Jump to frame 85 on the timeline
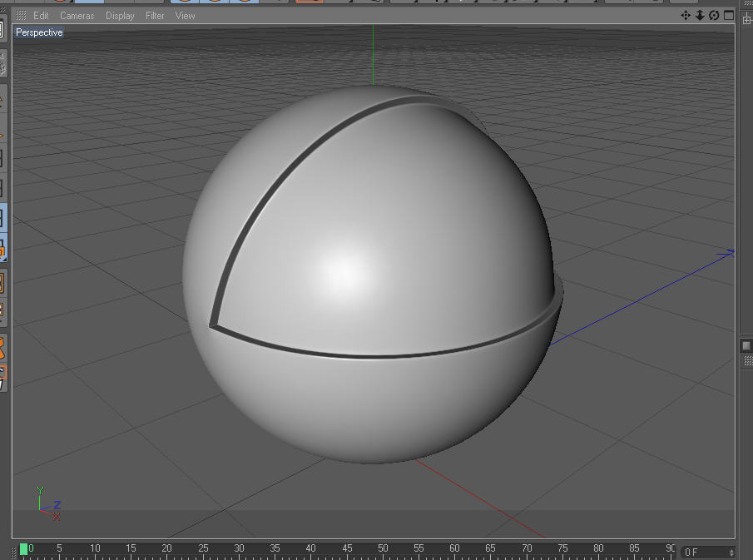This screenshot has width=753, height=560. 634,548
